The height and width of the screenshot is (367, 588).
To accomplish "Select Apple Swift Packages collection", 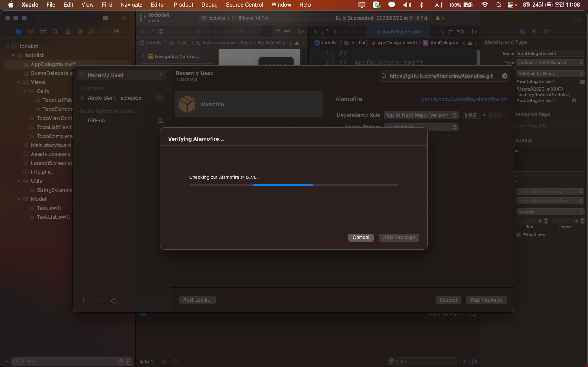I will (122, 98).
